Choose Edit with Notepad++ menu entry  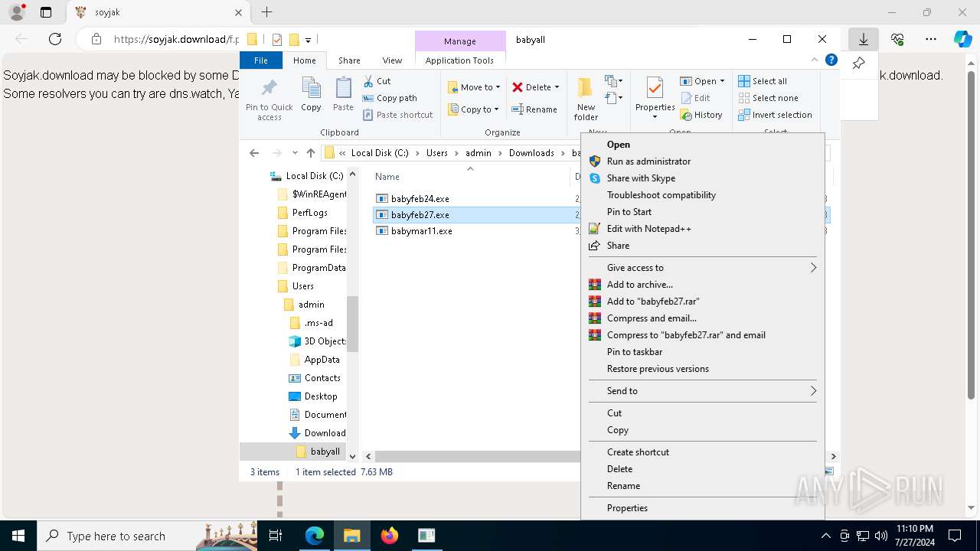pyautogui.click(x=703, y=229)
